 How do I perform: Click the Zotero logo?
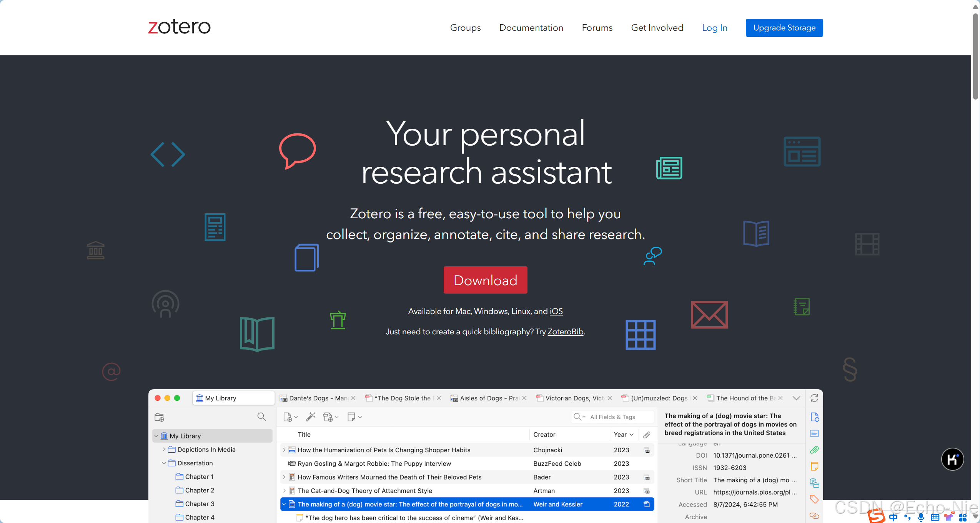click(x=179, y=27)
